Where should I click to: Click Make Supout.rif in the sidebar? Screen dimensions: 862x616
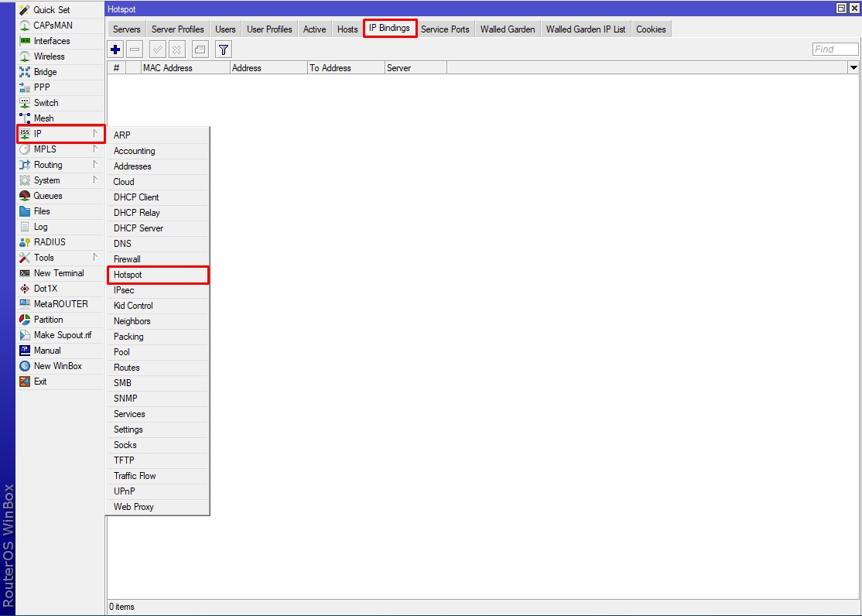60,334
